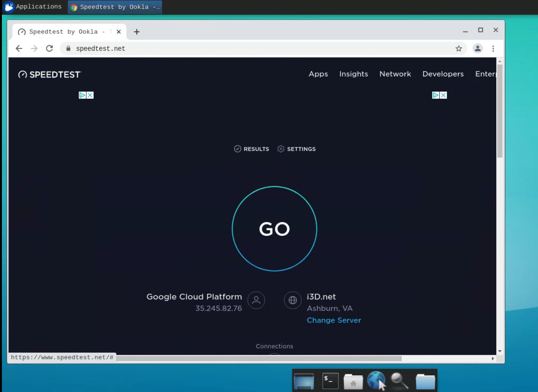This screenshot has height=392, width=538.
Task: Open the Network navigation menu
Action: (395, 74)
